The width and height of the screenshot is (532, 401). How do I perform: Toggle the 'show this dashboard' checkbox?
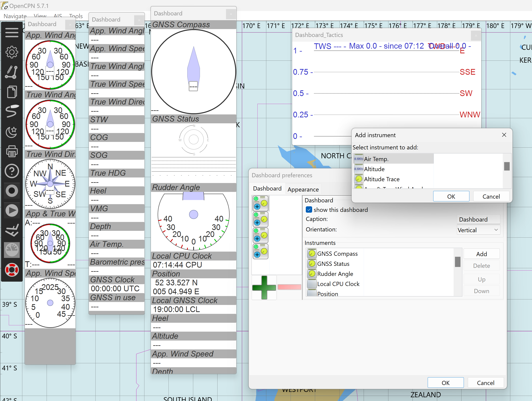309,209
